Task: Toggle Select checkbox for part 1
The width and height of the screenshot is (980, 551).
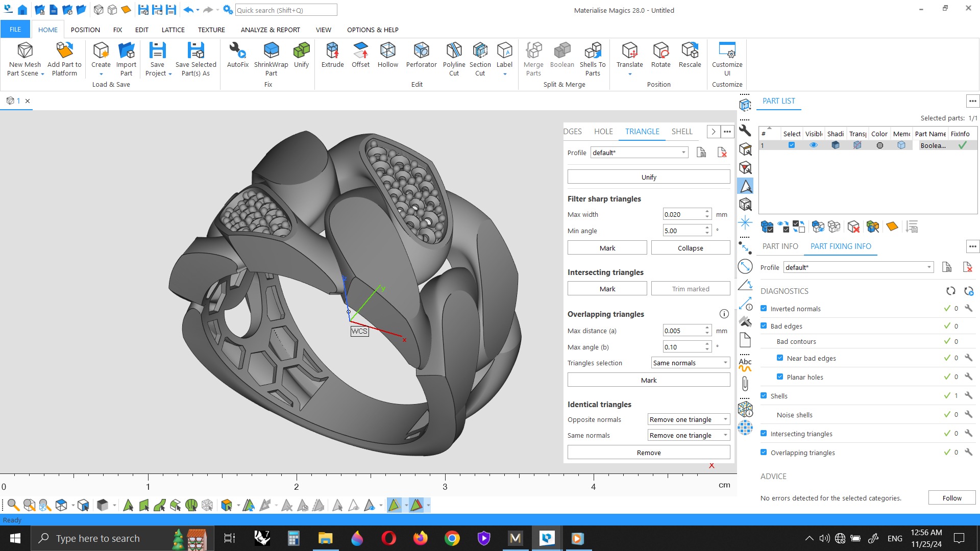Action: click(x=791, y=145)
